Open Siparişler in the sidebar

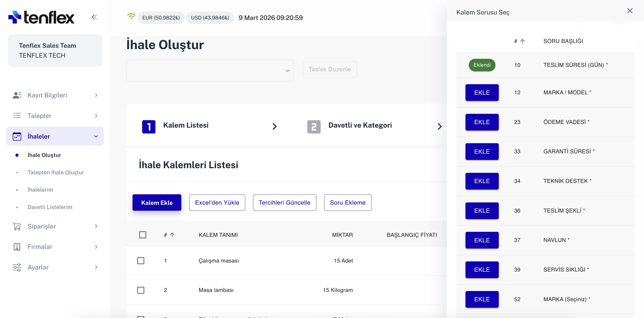(55, 226)
